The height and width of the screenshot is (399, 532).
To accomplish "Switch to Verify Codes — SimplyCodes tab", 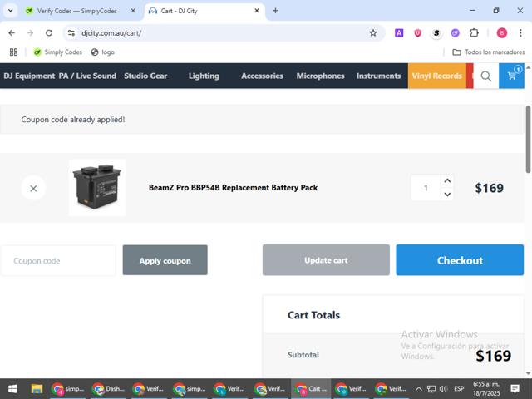I will (77, 11).
